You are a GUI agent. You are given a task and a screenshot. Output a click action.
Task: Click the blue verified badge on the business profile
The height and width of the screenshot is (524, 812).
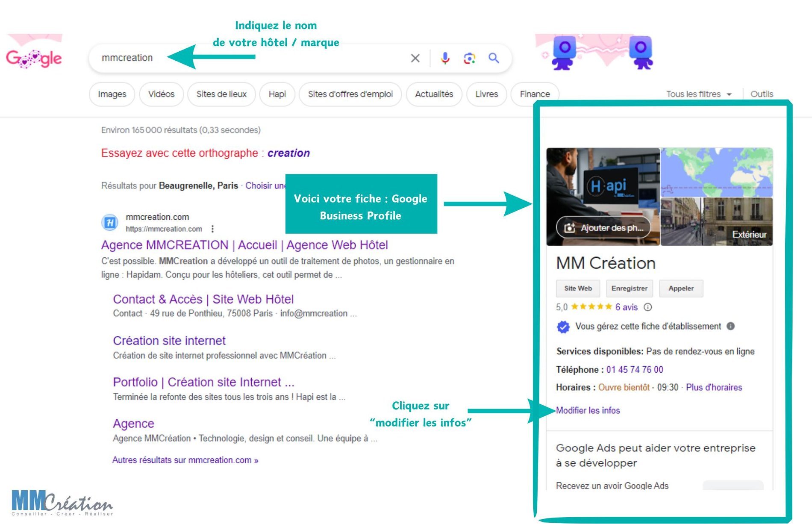[x=563, y=327]
